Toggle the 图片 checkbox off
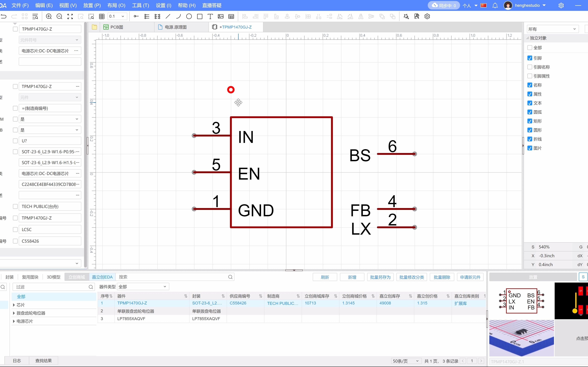Image resolution: width=588 pixels, height=367 pixels. click(530, 148)
